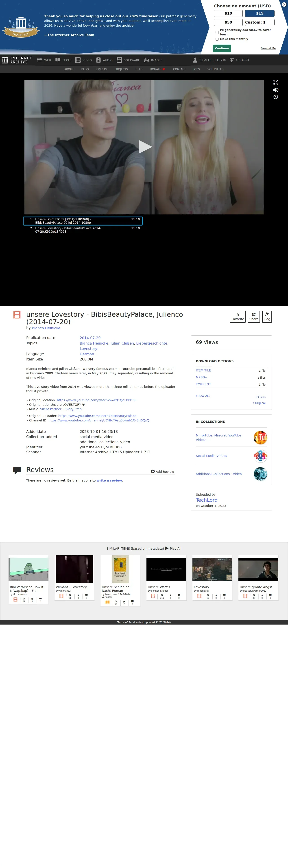Open the Web section icon
The width and height of the screenshot is (288, 868).
[39, 60]
